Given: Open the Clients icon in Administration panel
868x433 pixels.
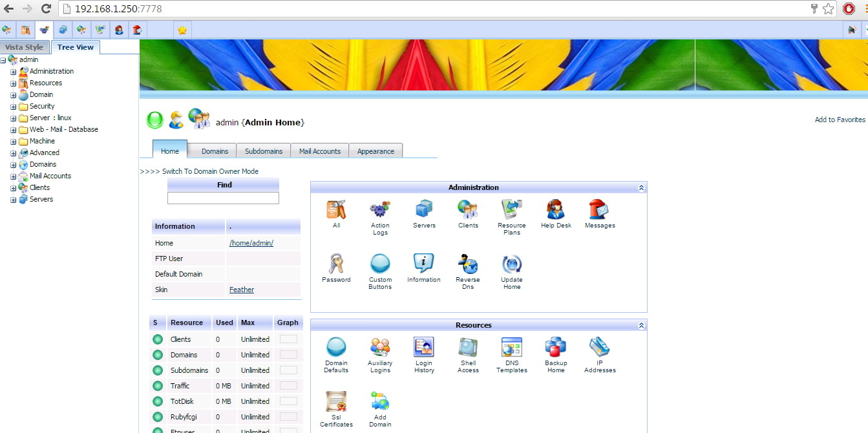Looking at the screenshot, I should pos(468,209).
